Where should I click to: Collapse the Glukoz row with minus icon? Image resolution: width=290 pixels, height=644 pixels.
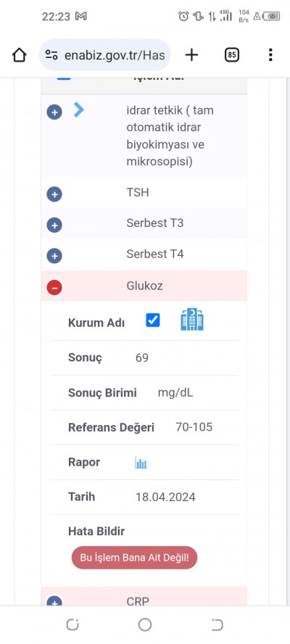54,287
